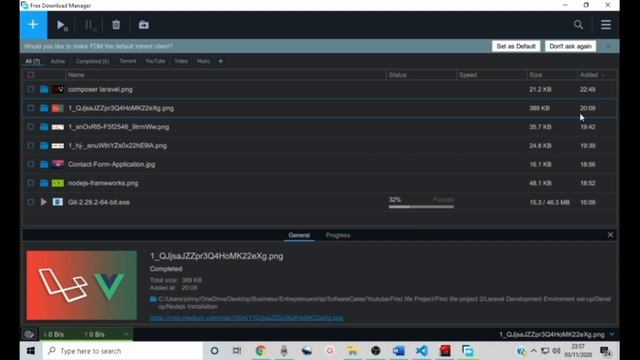
Task: Select the Contact-Form-Application.jpg file name
Action: pos(111,164)
